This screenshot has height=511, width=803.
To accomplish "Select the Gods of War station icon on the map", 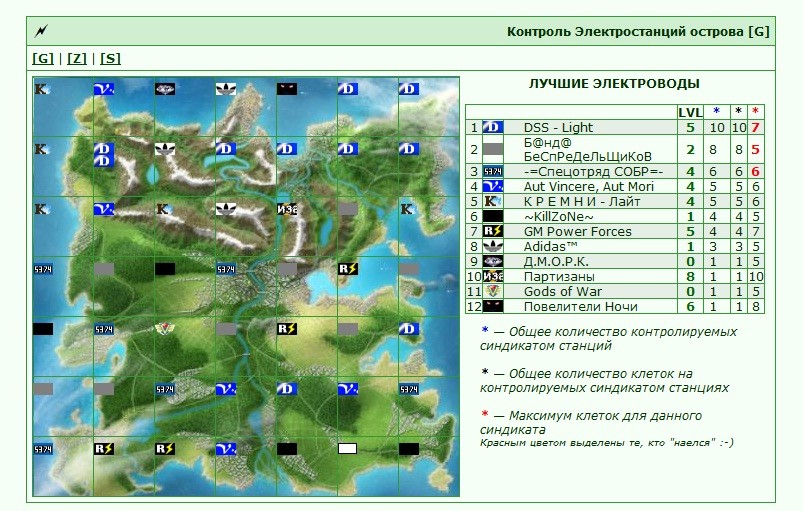I will click(165, 329).
